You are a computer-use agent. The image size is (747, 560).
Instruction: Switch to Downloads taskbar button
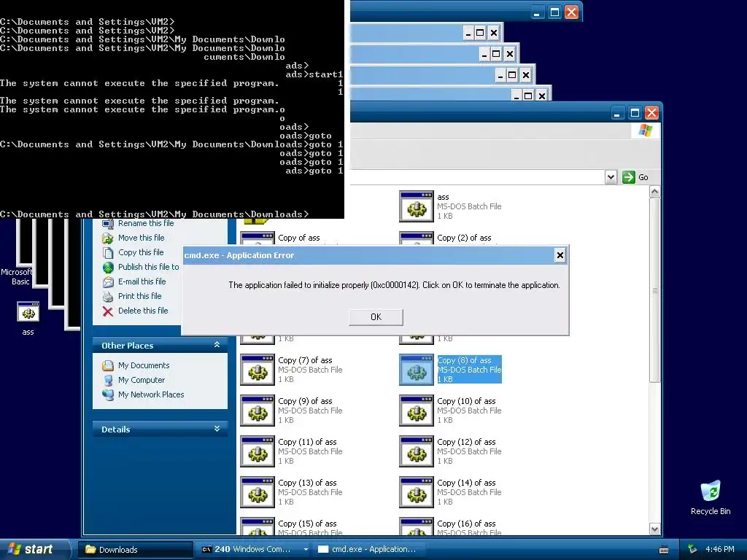135,550
